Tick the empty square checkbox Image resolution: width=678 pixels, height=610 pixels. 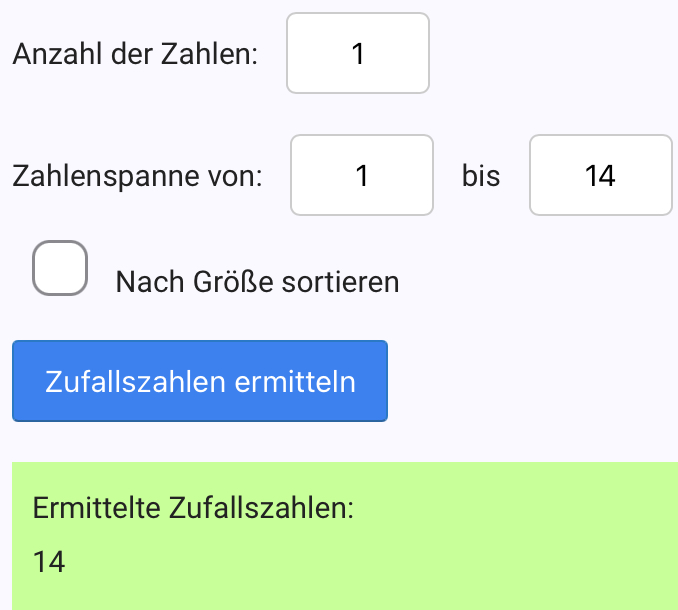tap(60, 268)
